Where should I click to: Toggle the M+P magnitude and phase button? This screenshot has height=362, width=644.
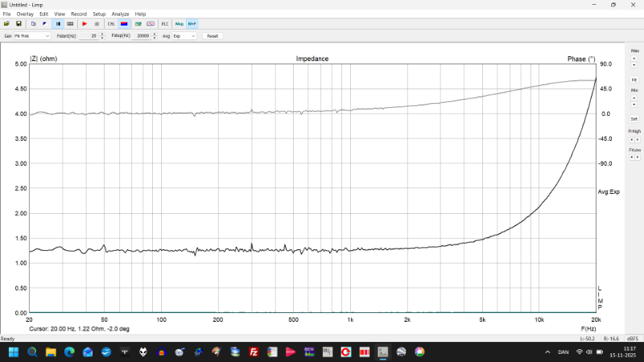(192, 24)
